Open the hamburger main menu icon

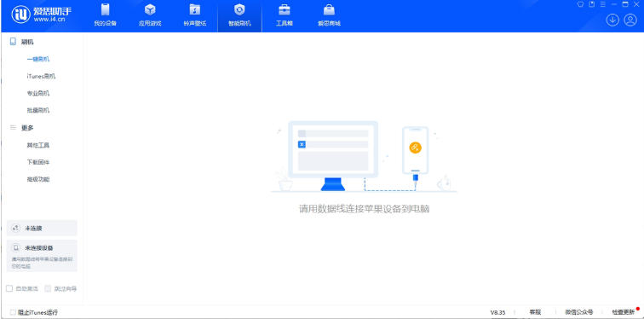tap(603, 4)
